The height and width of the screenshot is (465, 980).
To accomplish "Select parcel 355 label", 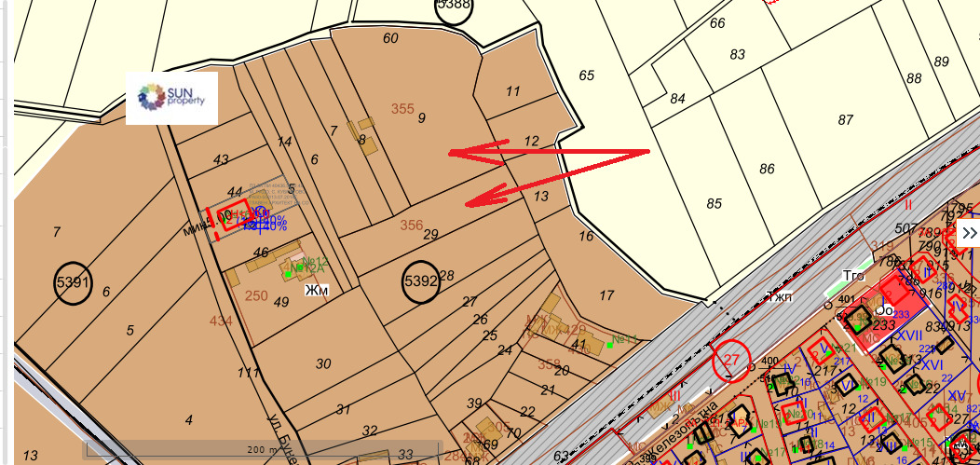I will pyautogui.click(x=402, y=109).
